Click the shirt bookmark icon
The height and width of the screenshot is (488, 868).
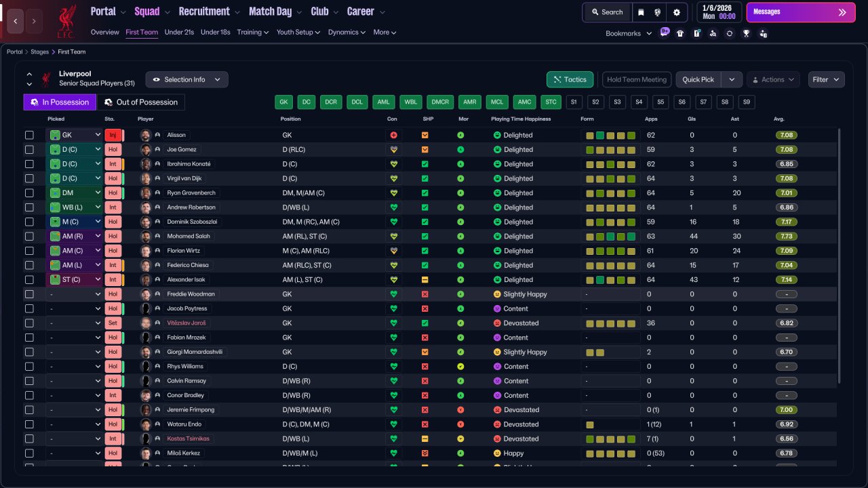pos(680,33)
